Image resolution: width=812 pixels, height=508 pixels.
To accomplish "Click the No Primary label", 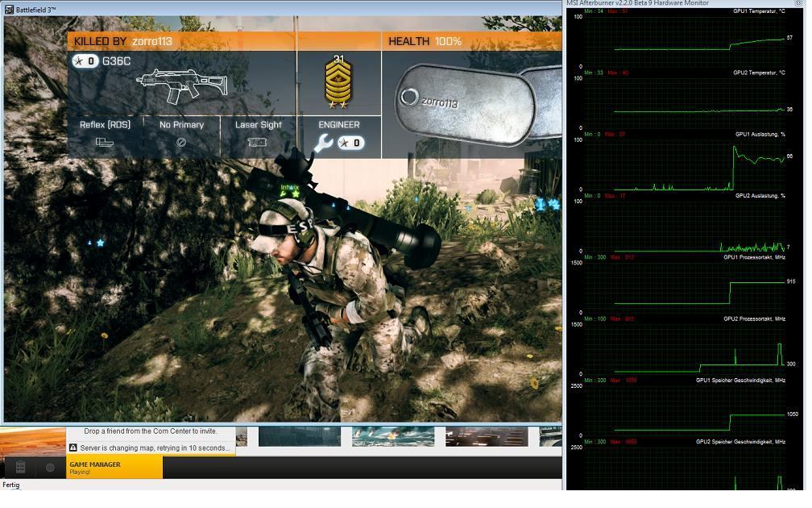I will 182,125.
